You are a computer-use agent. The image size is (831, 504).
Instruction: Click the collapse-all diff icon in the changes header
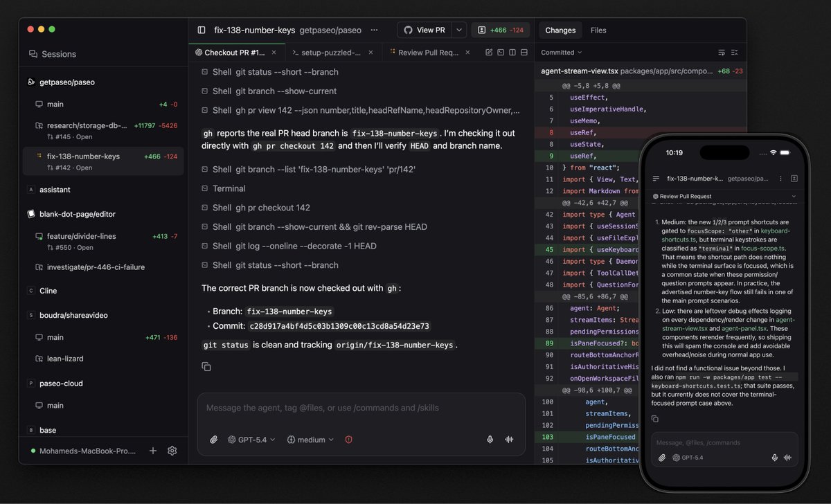pos(735,53)
